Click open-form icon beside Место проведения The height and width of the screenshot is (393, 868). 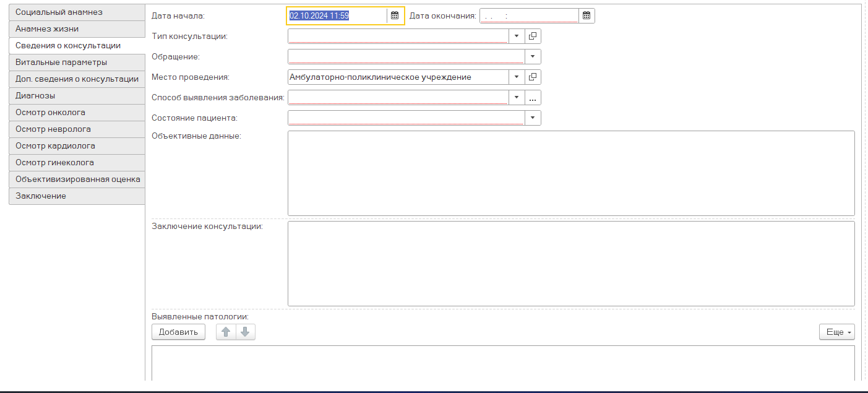coord(533,77)
